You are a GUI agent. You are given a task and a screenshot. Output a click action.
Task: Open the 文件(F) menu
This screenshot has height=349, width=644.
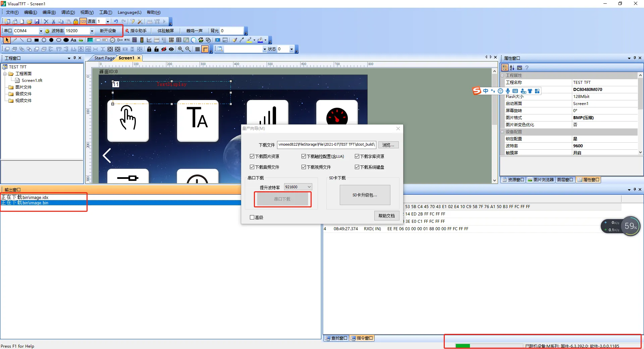[x=12, y=12]
